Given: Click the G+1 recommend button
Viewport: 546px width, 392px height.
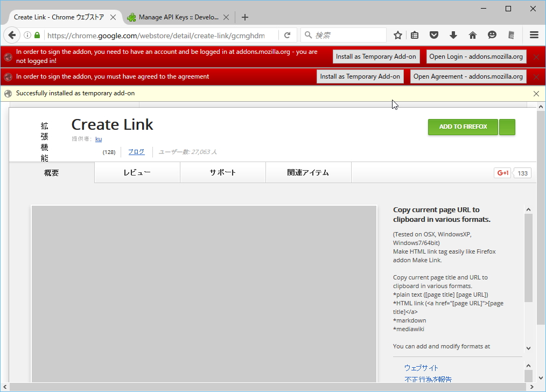Looking at the screenshot, I should [x=502, y=172].
